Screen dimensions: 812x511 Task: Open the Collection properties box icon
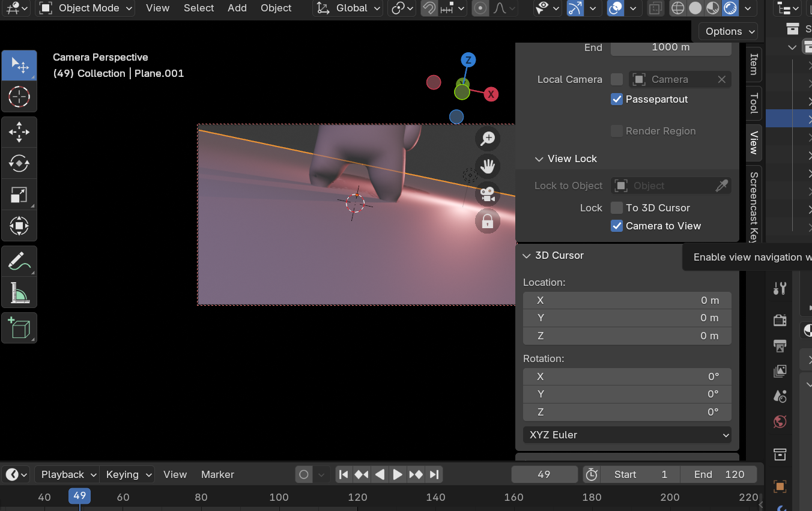[780, 455]
